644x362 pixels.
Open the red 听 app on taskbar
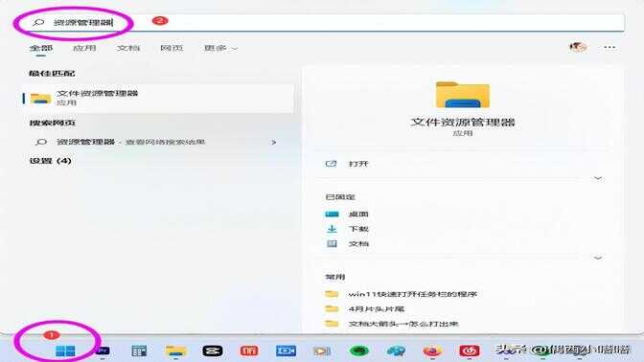click(249, 351)
